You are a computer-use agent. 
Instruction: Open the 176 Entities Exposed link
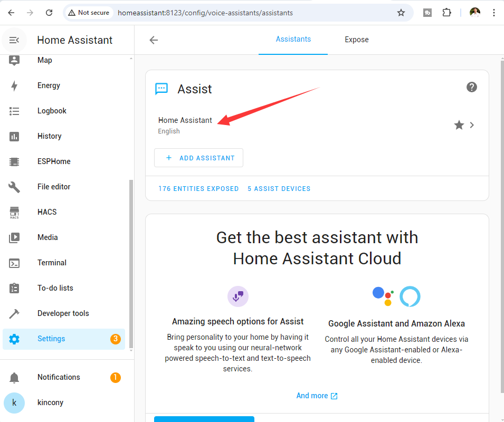pos(198,188)
